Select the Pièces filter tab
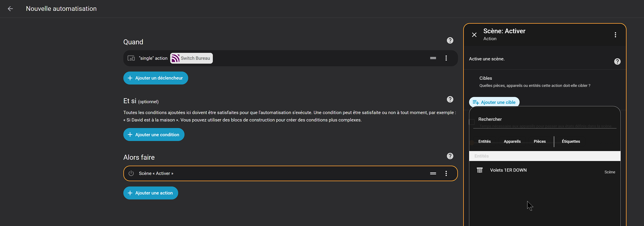Image resolution: width=644 pixels, height=226 pixels. click(539, 141)
